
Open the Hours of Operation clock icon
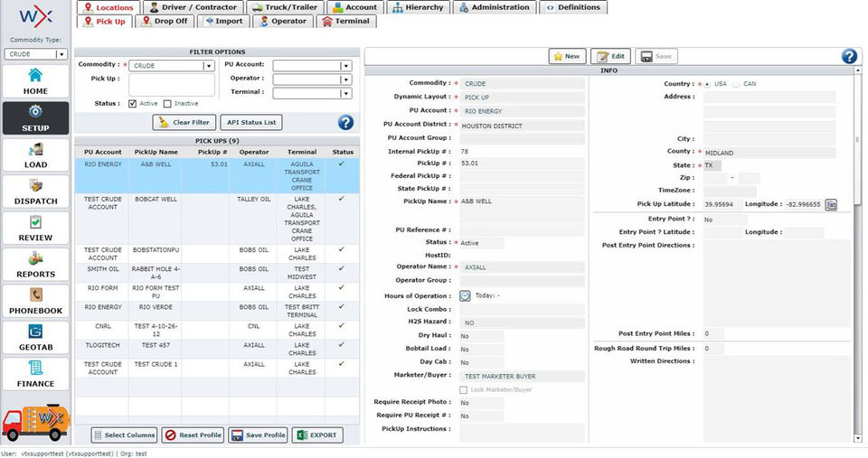coord(465,296)
